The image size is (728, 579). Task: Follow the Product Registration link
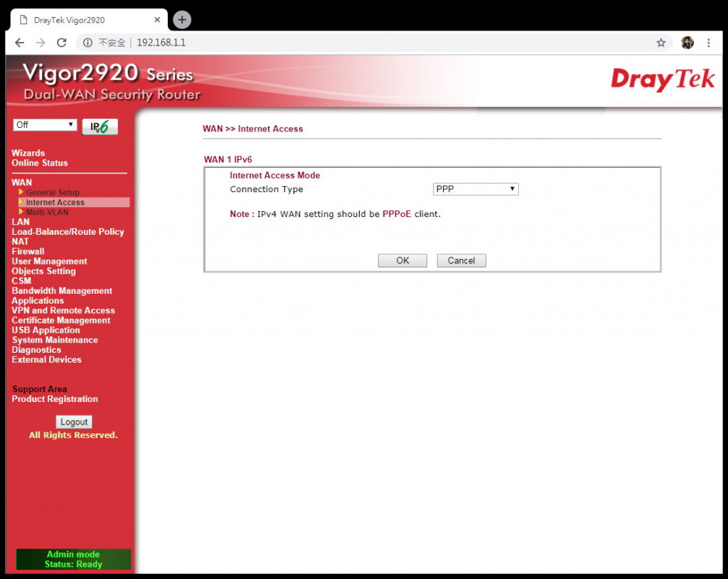55,399
